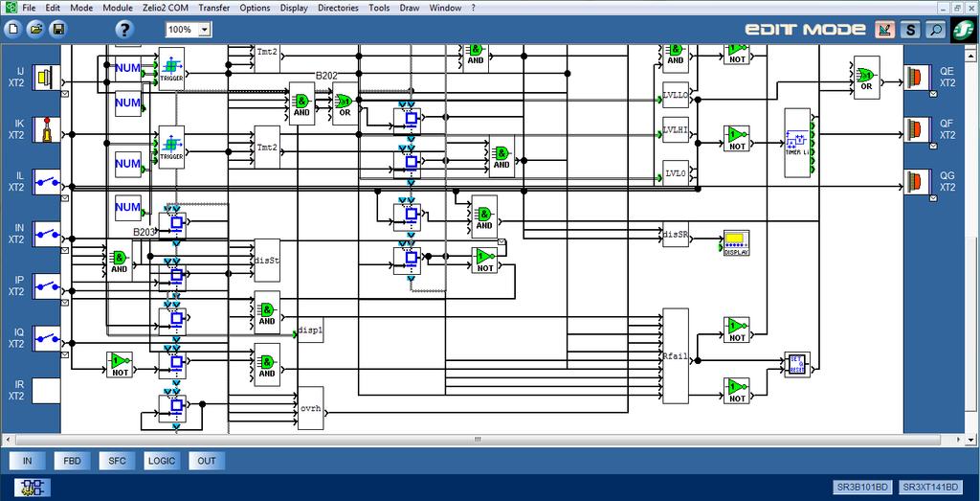Click the SR3XT141BD extension button
Screen dimensions: 980x501
coord(930,488)
